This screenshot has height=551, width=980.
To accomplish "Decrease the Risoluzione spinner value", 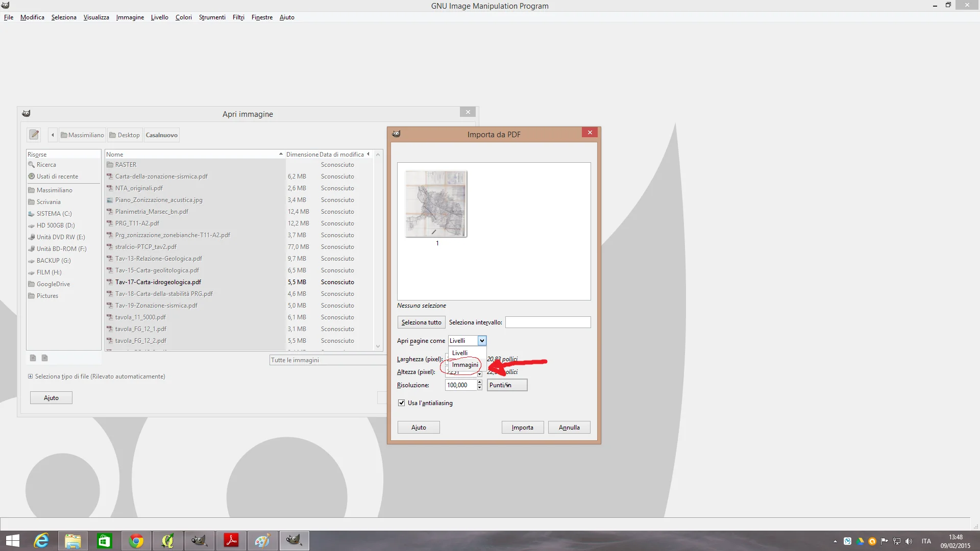I will [x=479, y=388].
